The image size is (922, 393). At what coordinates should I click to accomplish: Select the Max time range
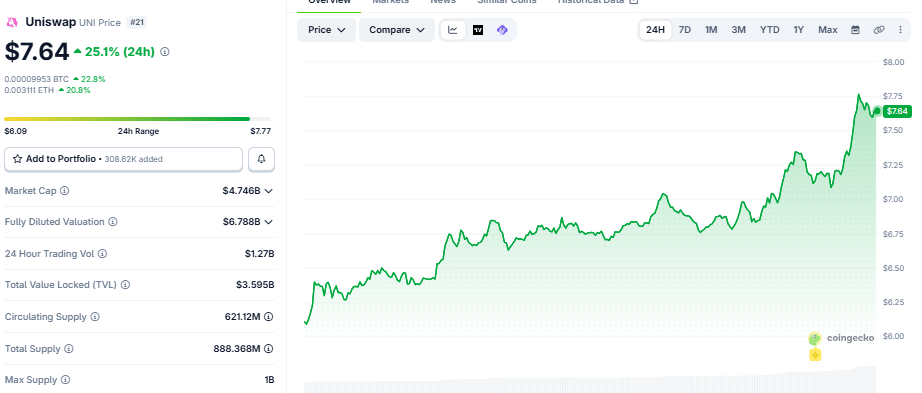pos(827,30)
